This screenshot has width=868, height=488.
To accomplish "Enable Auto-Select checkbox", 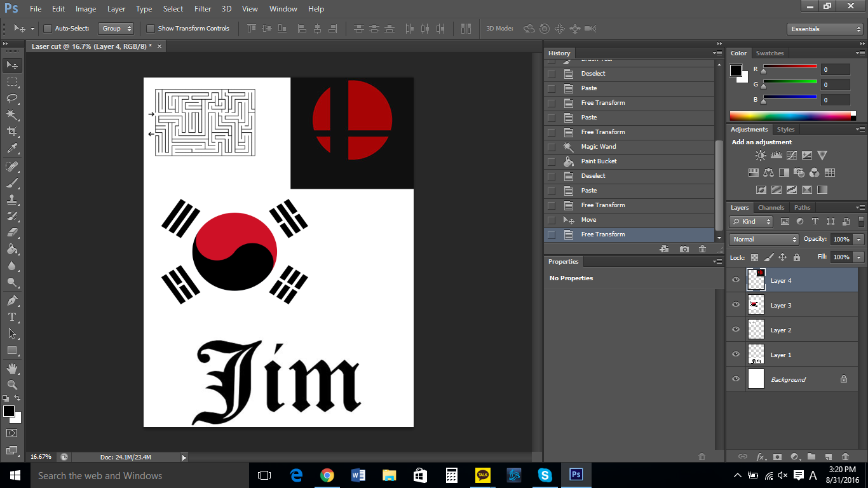I will pyautogui.click(x=47, y=29).
